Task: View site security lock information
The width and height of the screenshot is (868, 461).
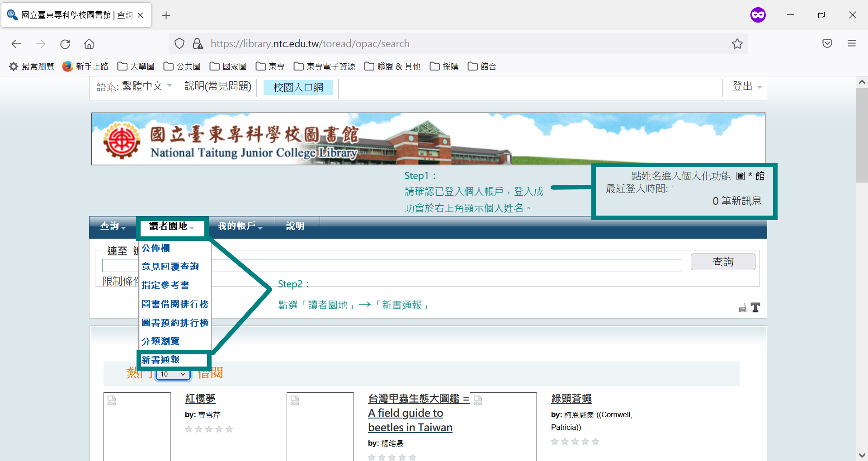Action: 198,44
